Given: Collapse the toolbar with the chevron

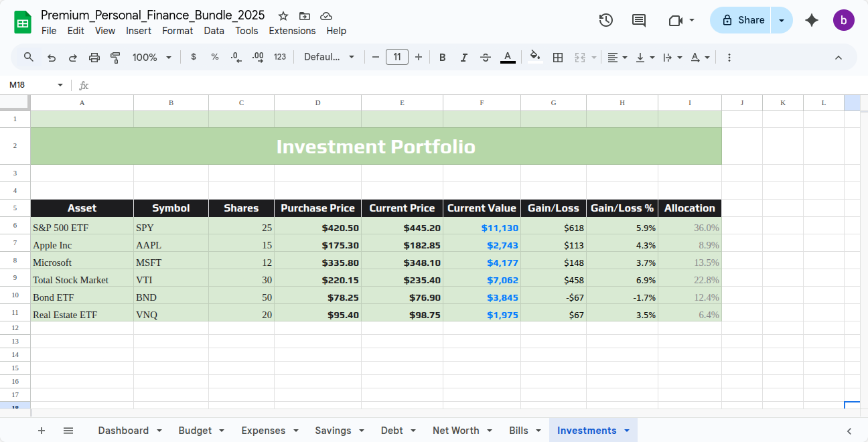Looking at the screenshot, I should point(839,58).
